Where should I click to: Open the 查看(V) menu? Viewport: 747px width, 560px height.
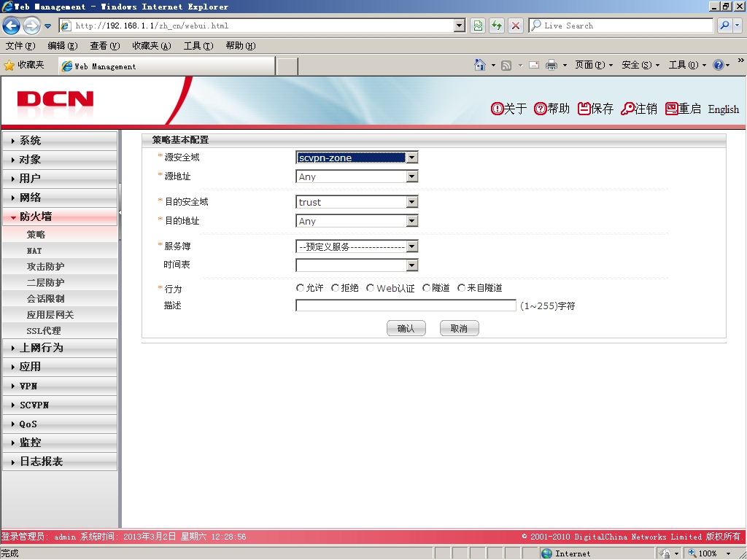[x=105, y=46]
